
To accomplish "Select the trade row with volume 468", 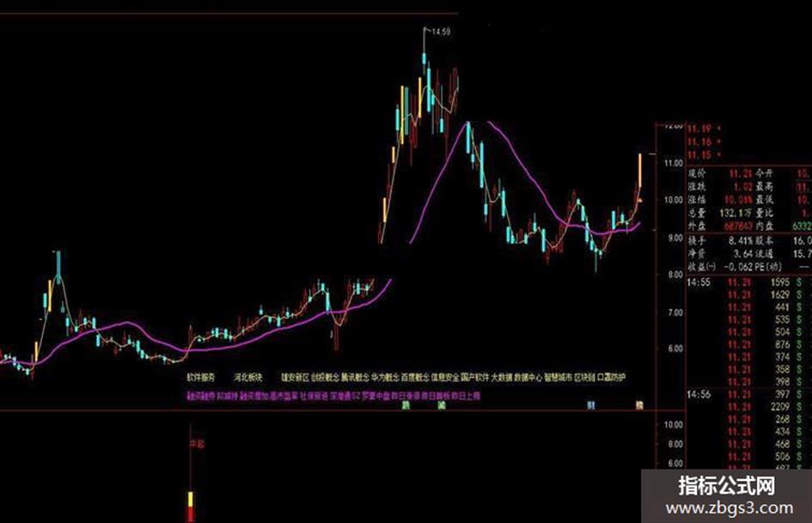I will (749, 444).
